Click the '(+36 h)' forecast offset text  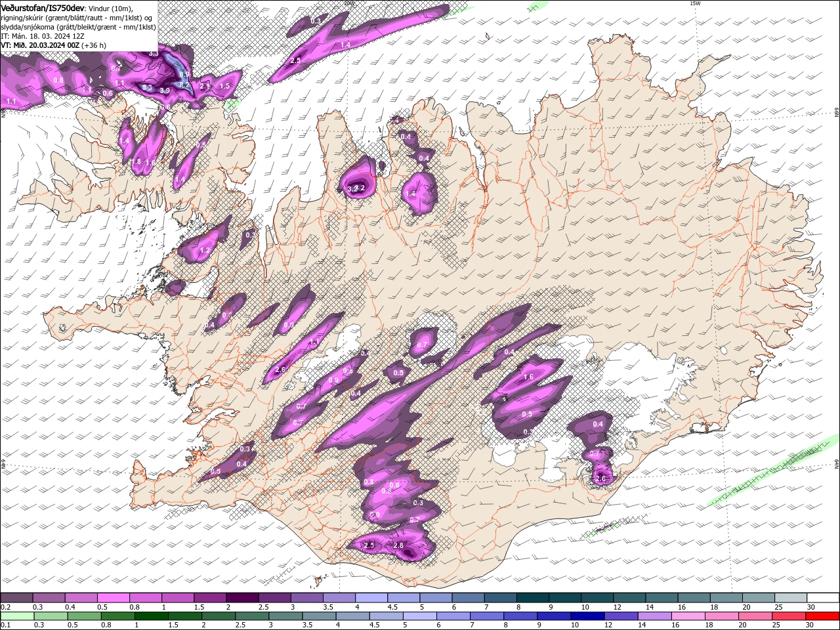pyautogui.click(x=94, y=45)
